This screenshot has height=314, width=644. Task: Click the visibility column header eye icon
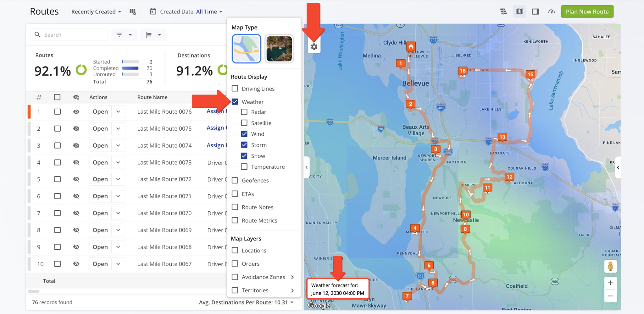pos(76,97)
